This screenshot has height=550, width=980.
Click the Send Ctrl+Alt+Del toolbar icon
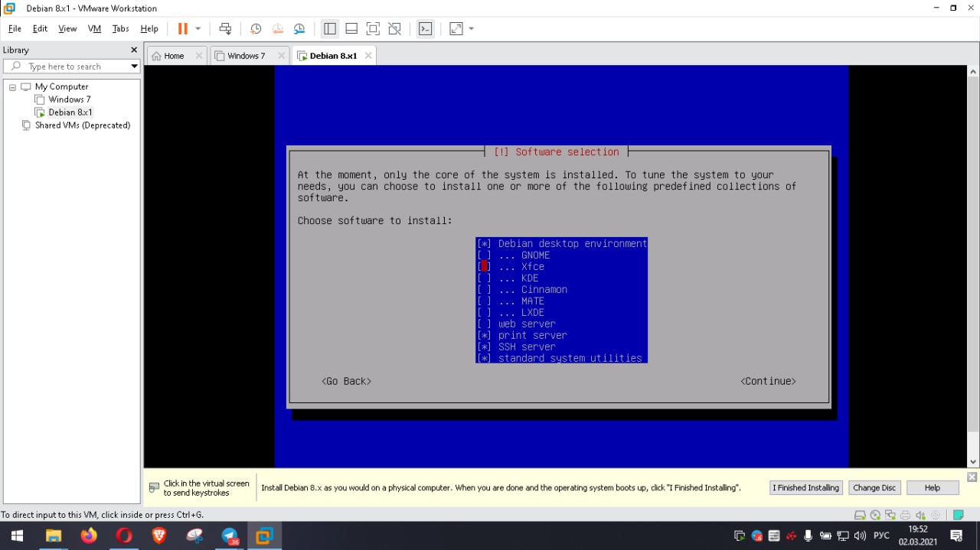click(225, 28)
